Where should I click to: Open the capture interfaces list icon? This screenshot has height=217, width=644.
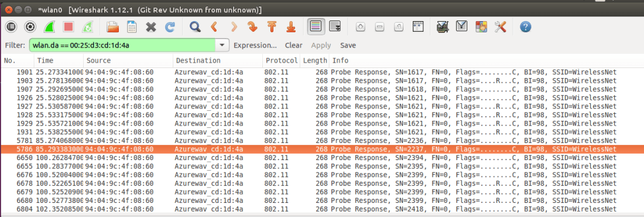pyautogui.click(x=11, y=27)
